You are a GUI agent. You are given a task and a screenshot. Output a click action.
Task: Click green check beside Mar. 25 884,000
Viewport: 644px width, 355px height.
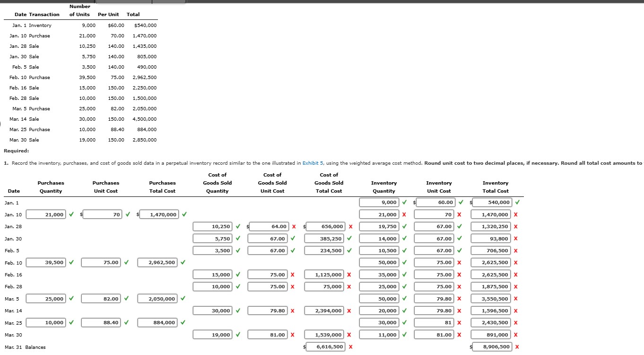click(x=183, y=322)
